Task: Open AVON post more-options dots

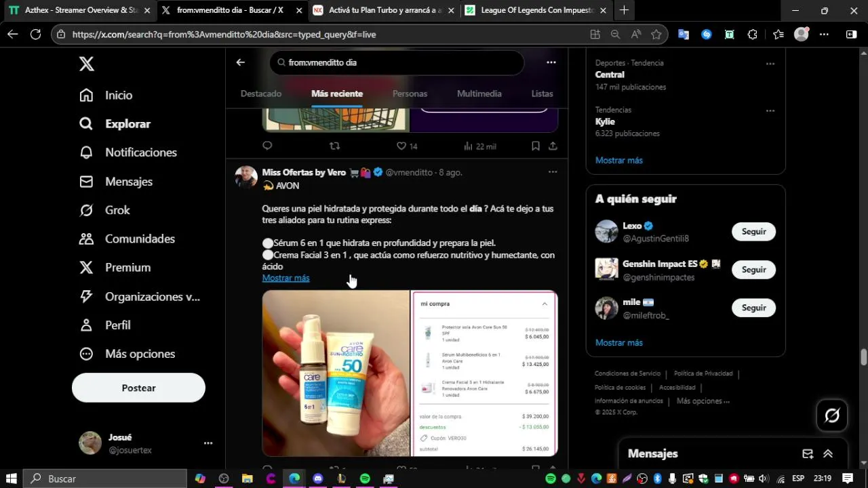Action: coord(553,172)
